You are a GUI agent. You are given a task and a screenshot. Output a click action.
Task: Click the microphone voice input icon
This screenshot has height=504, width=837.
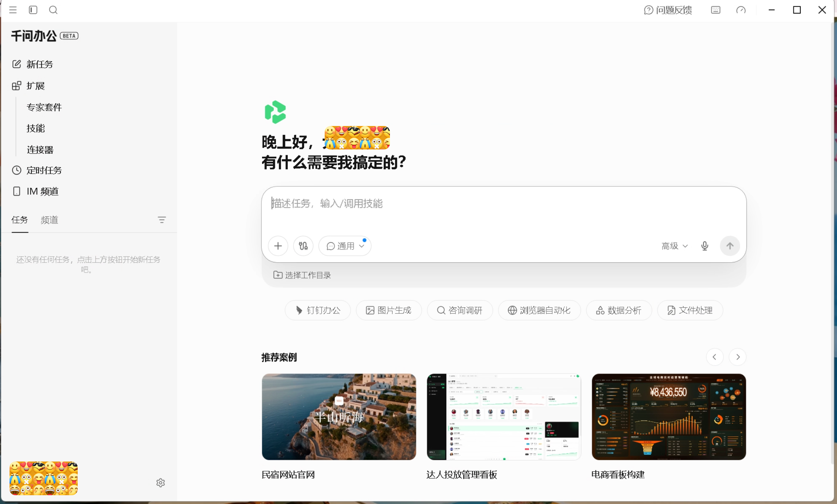[x=704, y=246]
